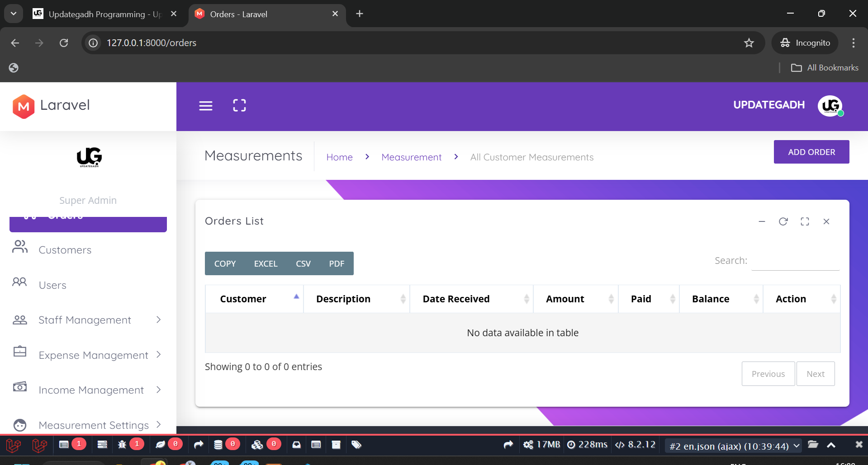This screenshot has height=465, width=868.
Task: Click the fullscreen icon in purple header
Action: pyautogui.click(x=239, y=105)
